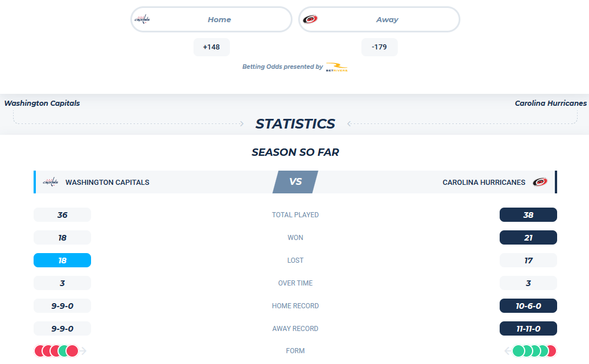Click the +148 home betting odds
This screenshot has height=364, width=589.
click(212, 47)
